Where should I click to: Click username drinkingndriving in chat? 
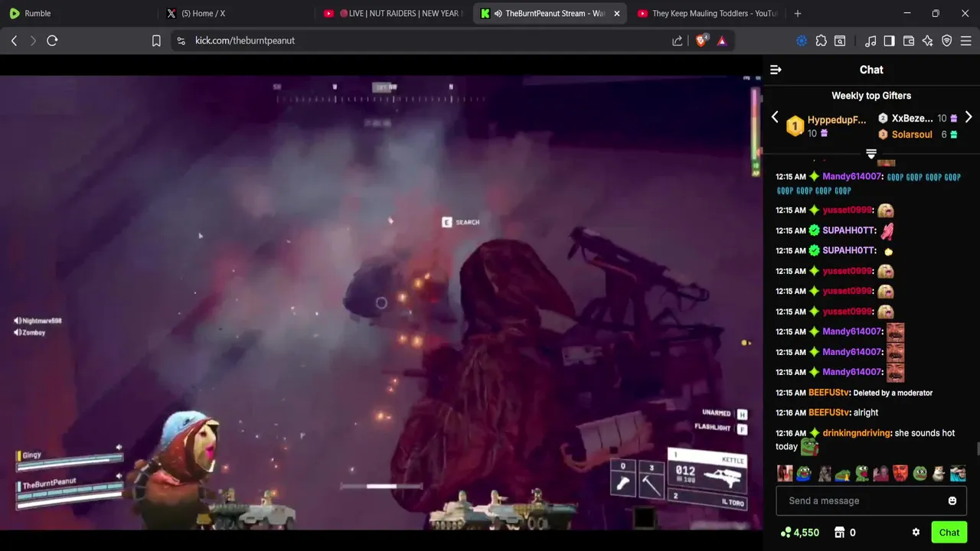click(x=857, y=433)
